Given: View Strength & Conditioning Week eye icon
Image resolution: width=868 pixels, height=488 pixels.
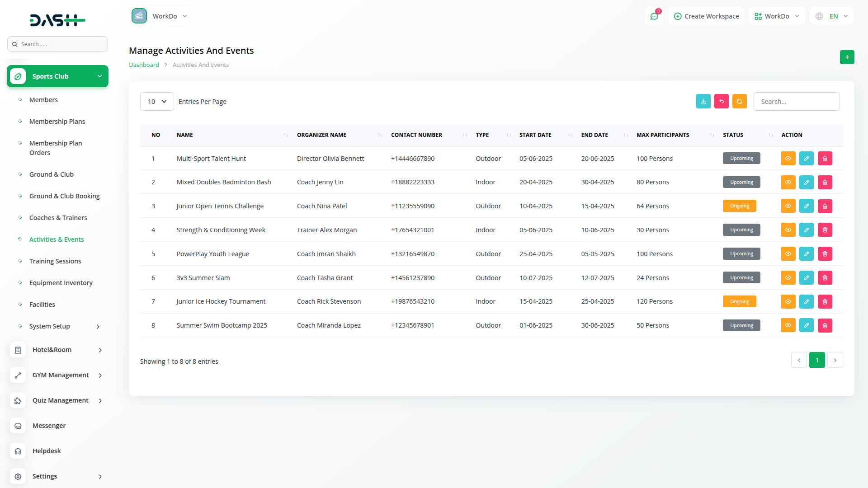Looking at the screenshot, I should coord(788,230).
